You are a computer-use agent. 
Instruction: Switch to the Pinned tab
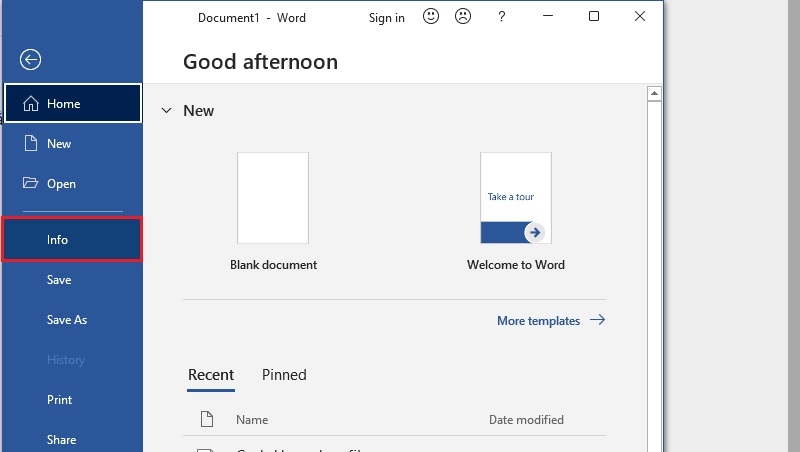click(x=284, y=375)
